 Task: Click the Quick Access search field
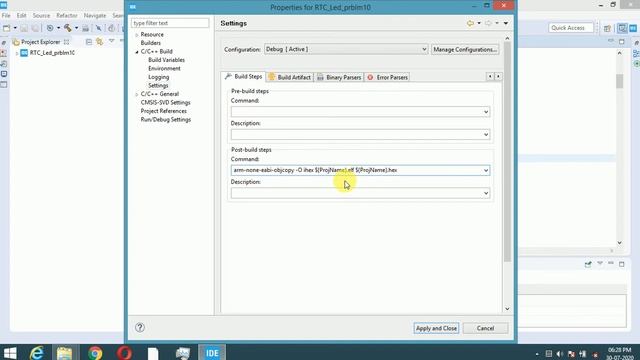coord(571,28)
